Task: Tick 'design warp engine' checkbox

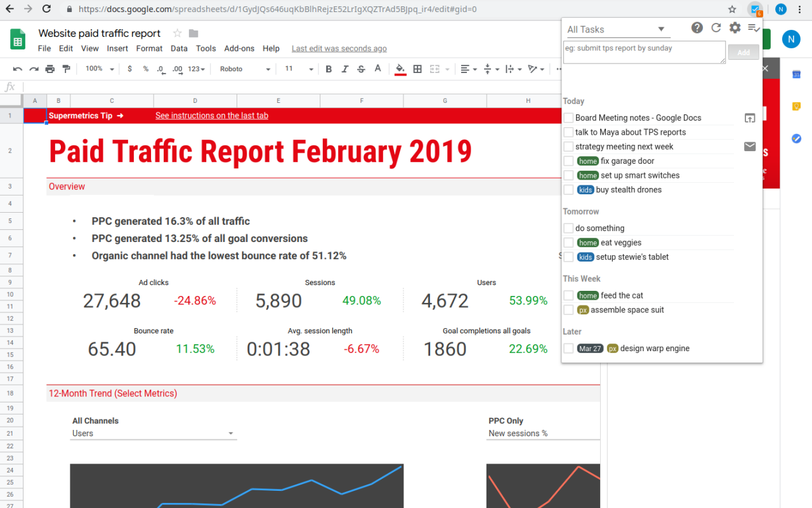Action: tap(568, 349)
